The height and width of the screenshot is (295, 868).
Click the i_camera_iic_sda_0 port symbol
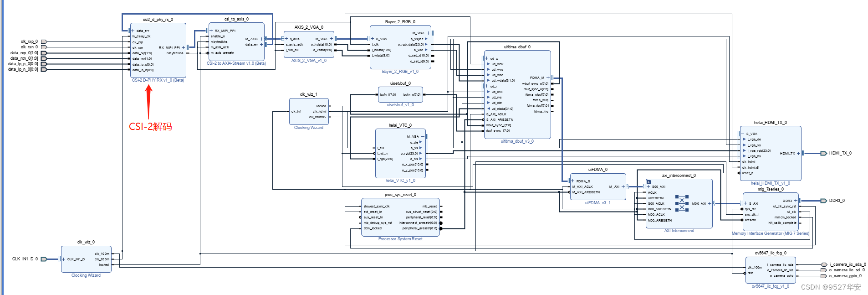pyautogui.click(x=824, y=264)
